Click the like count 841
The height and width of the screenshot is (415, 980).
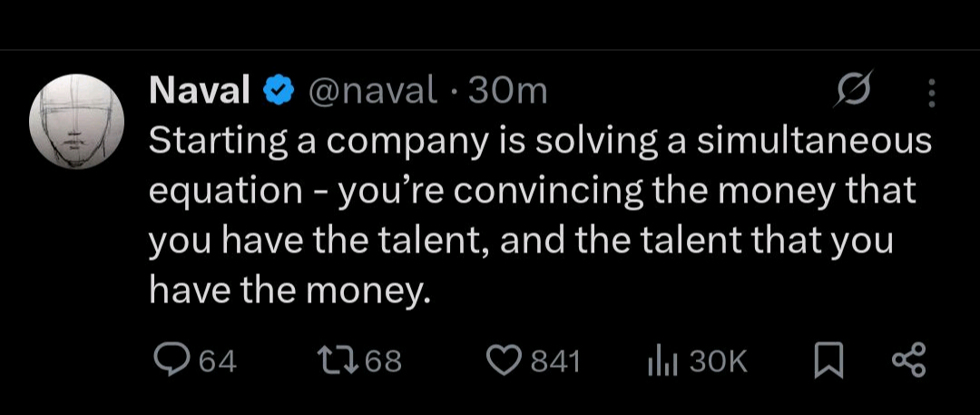554,361
